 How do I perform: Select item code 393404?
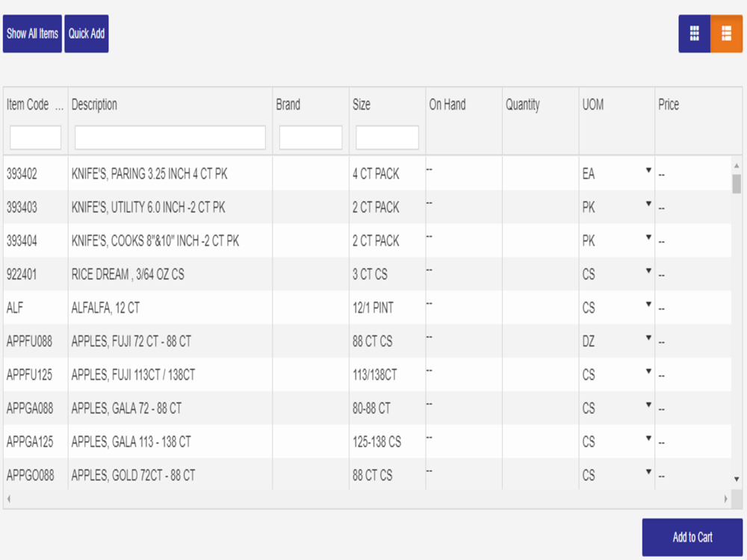coord(22,240)
